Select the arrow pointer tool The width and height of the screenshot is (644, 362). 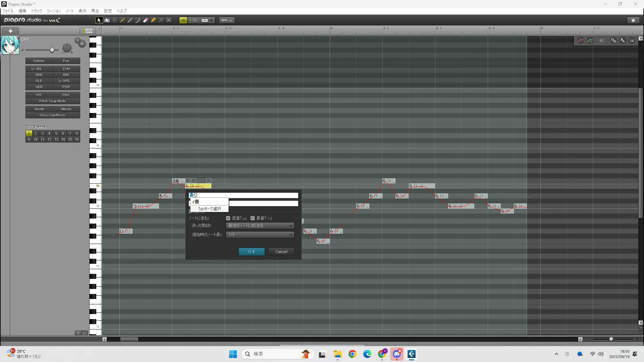[x=99, y=20]
